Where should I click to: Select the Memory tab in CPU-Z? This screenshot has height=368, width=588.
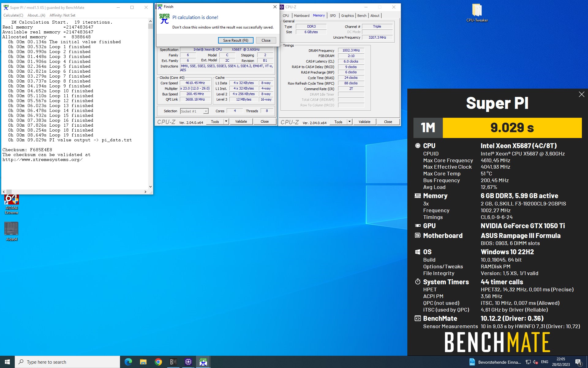pos(319,15)
